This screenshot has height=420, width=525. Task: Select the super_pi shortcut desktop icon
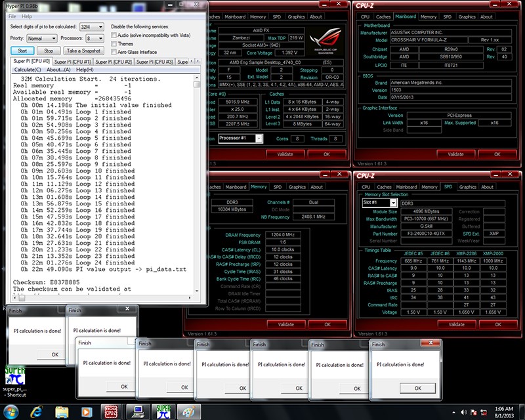[x=15, y=382]
